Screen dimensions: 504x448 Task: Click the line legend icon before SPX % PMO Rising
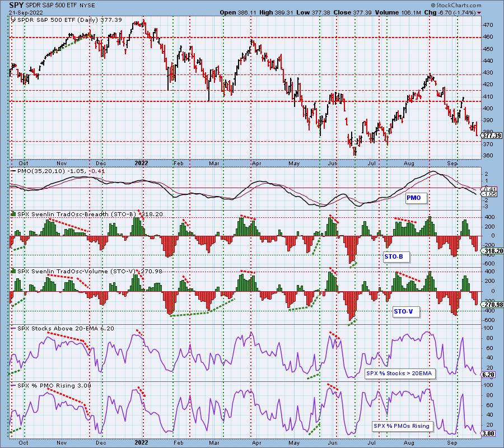(x=13, y=386)
